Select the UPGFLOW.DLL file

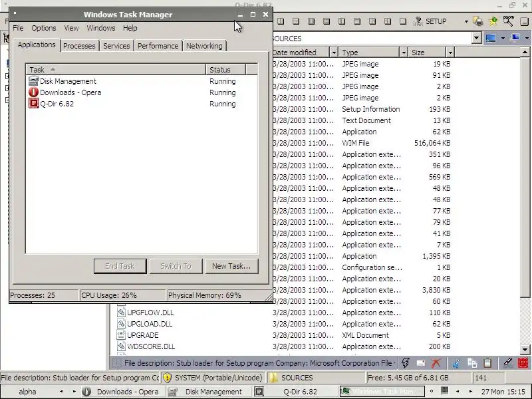pyautogui.click(x=150, y=312)
